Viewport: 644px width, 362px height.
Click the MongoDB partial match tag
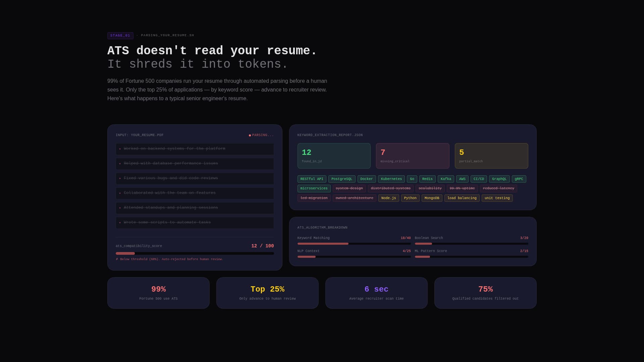click(432, 198)
